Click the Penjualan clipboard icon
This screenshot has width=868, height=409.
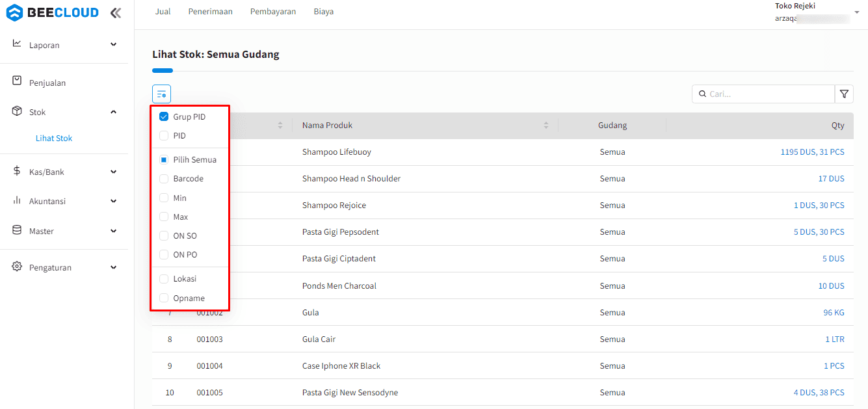(17, 81)
